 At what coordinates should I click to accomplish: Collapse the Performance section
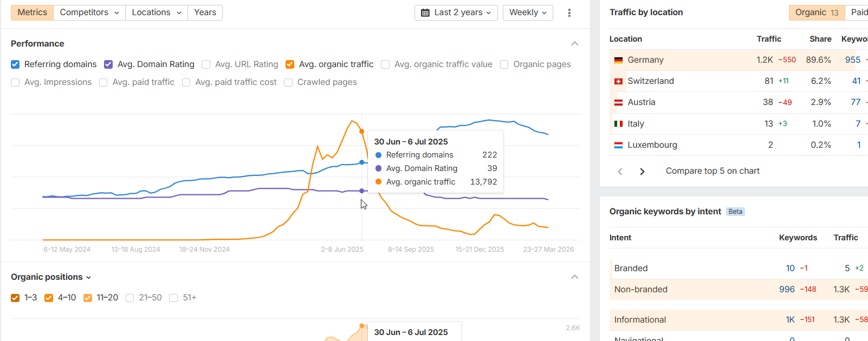(x=575, y=44)
